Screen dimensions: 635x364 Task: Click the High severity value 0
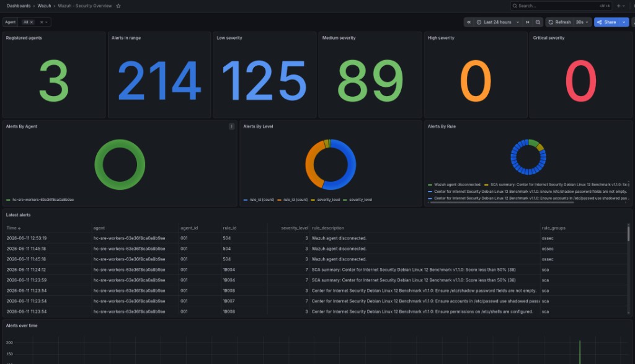click(476, 81)
